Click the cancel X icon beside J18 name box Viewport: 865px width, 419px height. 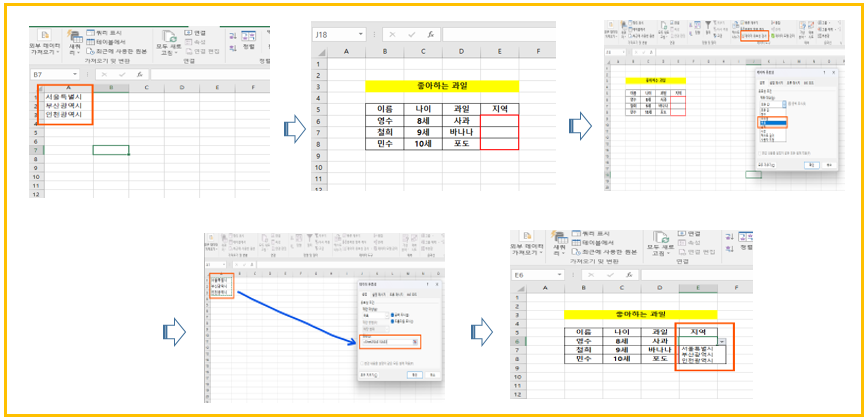pos(392,34)
